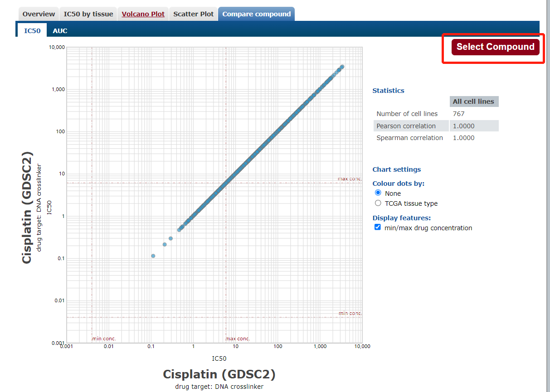Go to the Scatter Plot tab

[x=194, y=14]
